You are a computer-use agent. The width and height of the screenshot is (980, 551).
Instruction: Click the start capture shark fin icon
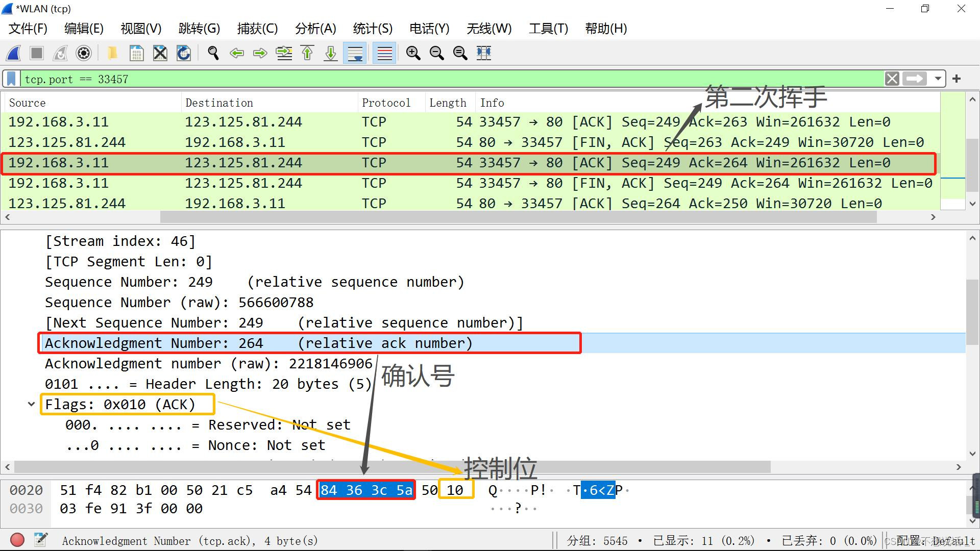[x=14, y=53]
